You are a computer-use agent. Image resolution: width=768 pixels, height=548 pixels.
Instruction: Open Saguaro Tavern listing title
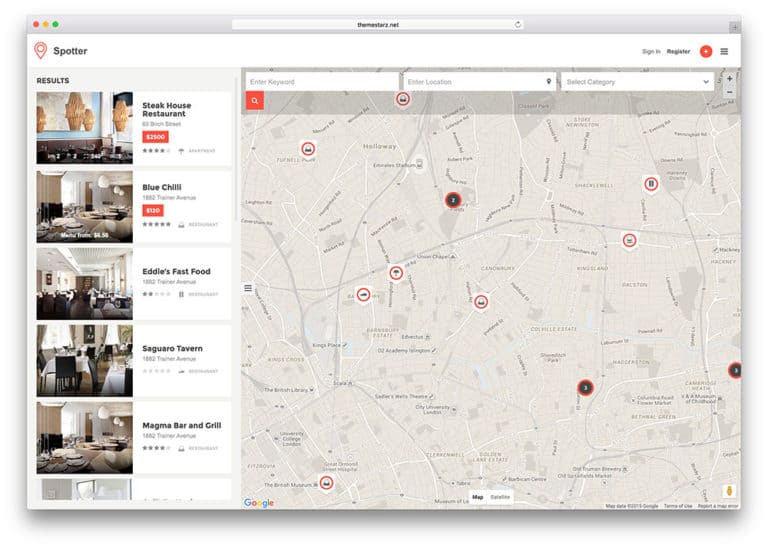[172, 348]
